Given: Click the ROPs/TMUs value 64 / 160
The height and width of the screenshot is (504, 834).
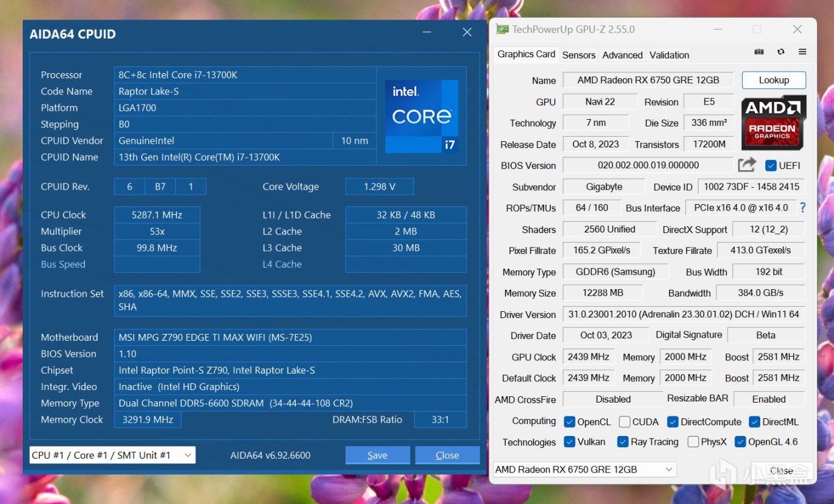Looking at the screenshot, I should [592, 208].
